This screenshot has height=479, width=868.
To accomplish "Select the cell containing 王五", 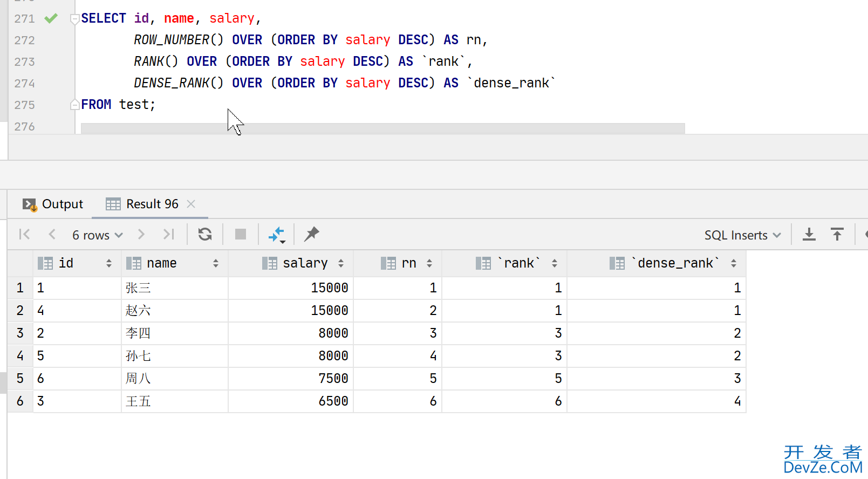I will coord(175,401).
